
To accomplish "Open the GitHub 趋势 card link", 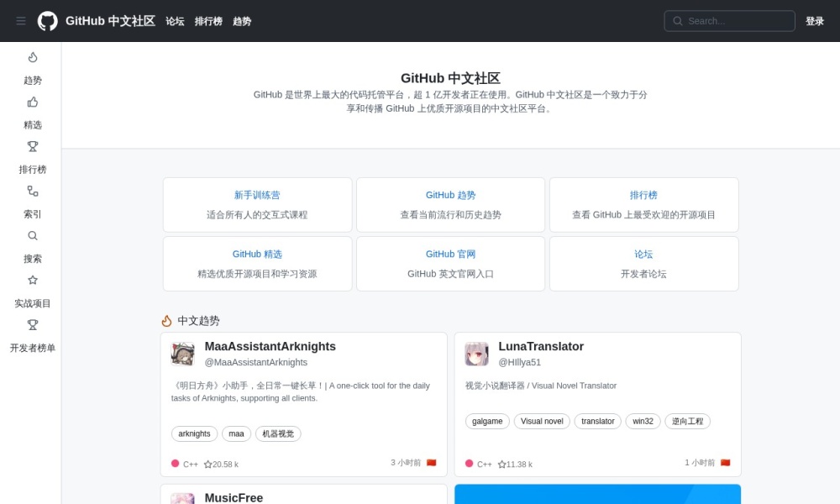I will click(x=450, y=195).
